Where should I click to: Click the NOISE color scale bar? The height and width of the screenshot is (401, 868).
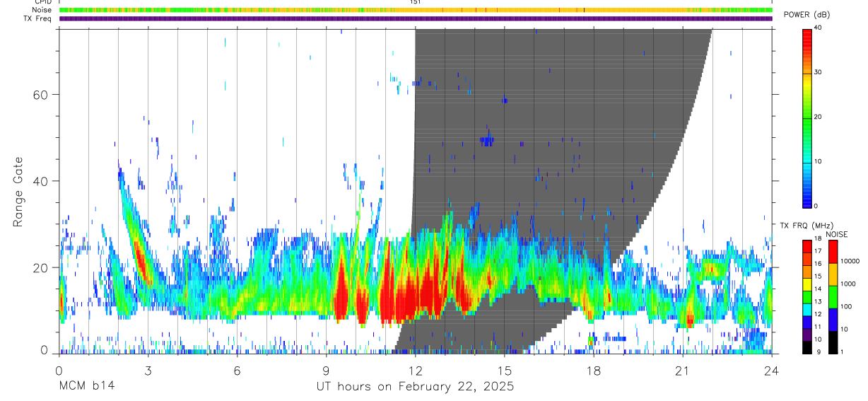tap(833, 296)
